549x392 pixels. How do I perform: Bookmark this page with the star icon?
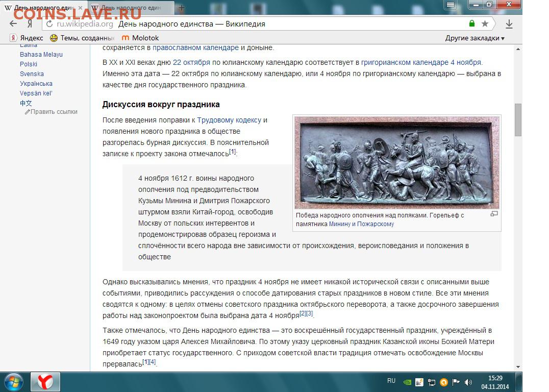[x=485, y=24]
